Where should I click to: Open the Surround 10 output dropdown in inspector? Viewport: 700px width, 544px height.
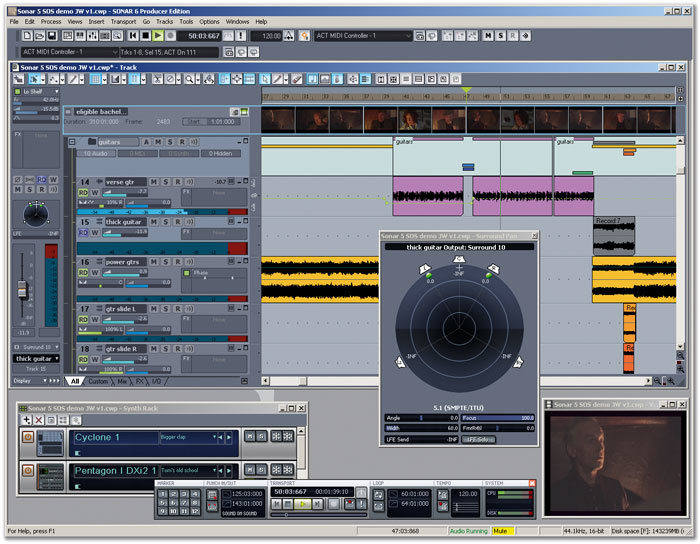36,347
